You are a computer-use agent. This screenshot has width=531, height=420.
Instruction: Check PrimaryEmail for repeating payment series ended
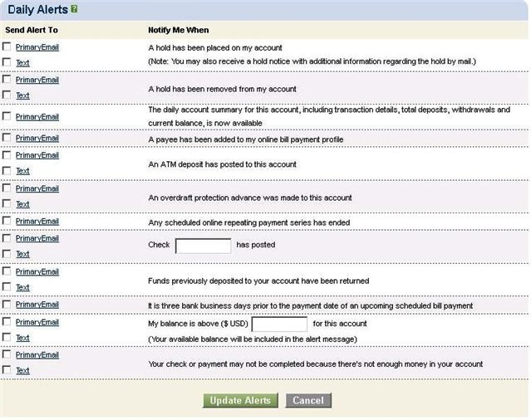coord(7,221)
